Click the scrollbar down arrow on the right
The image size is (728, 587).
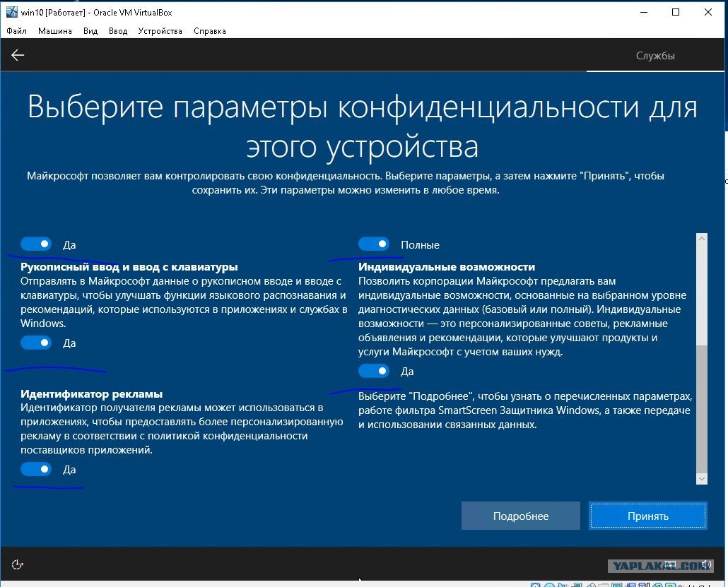[x=701, y=479]
